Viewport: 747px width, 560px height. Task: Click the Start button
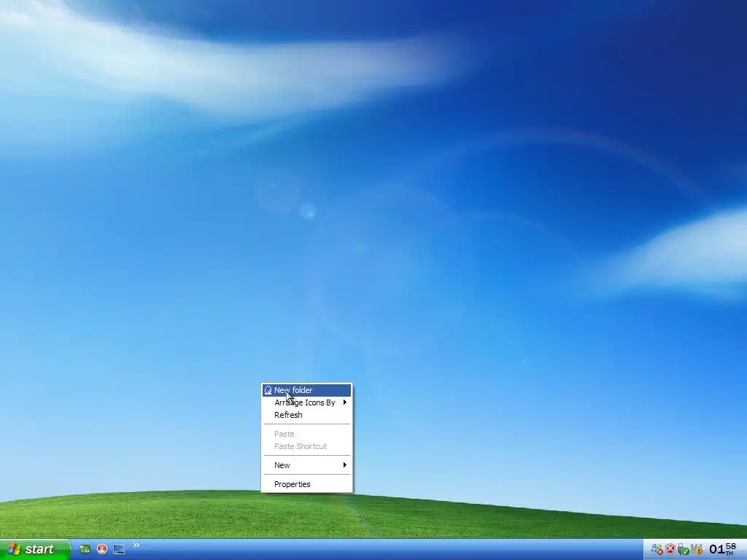pos(35,549)
